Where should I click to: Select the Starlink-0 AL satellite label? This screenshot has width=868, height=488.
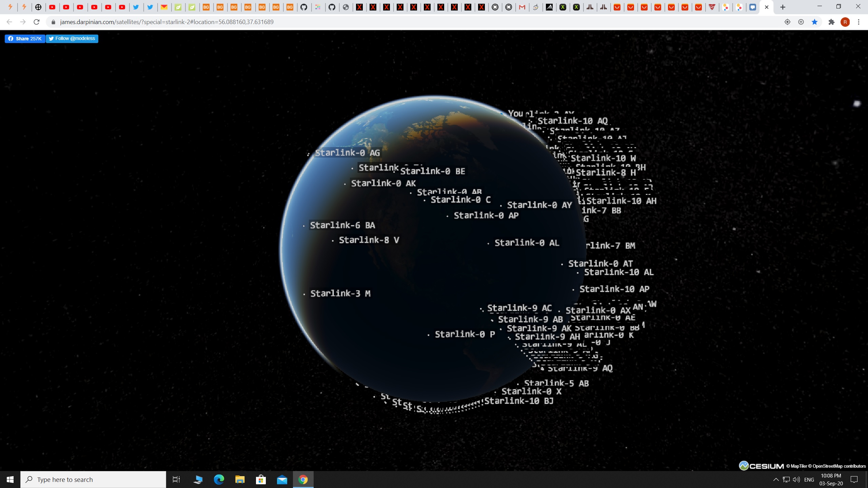[x=527, y=243]
